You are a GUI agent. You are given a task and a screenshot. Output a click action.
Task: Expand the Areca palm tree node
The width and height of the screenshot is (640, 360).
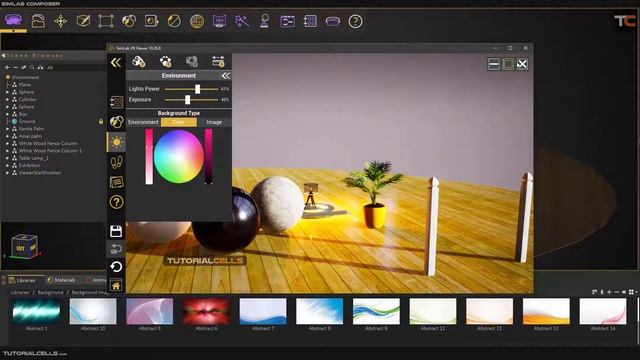point(7,136)
